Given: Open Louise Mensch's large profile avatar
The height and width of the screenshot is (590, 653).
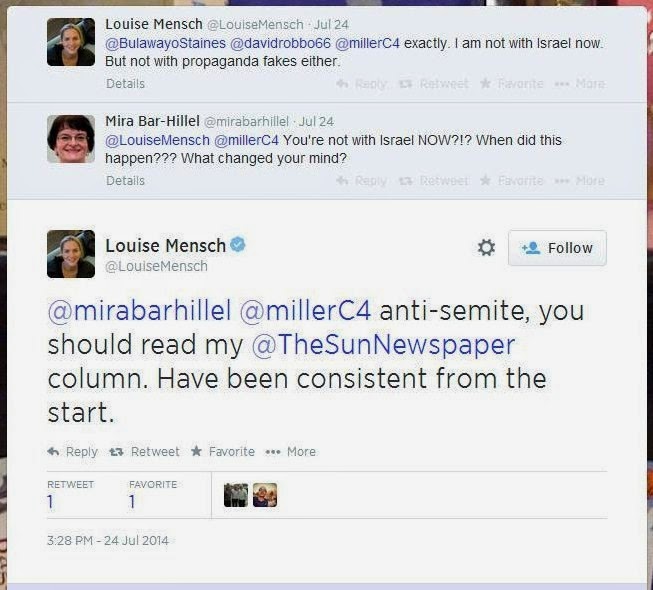Looking at the screenshot, I should pos(70,254).
